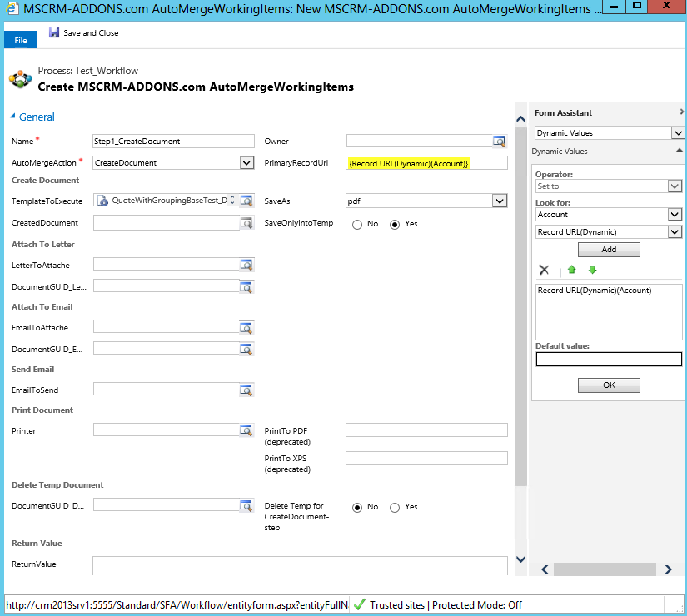Screen dimensions: 687x616
Task: Click the EmailToAttache input field
Action: pyautogui.click(x=167, y=327)
